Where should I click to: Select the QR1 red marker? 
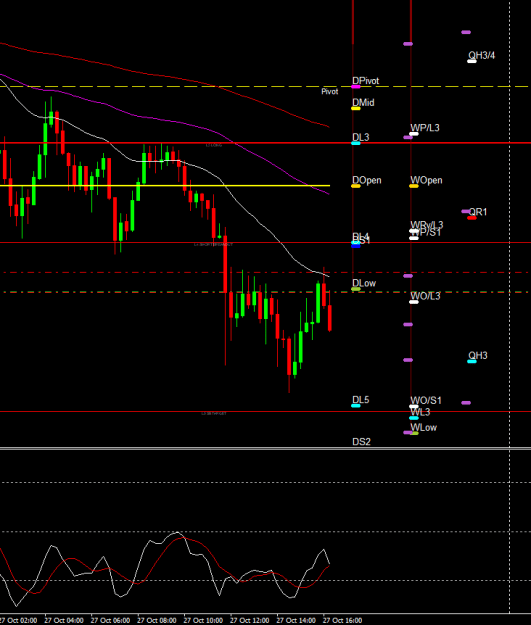(x=472, y=218)
